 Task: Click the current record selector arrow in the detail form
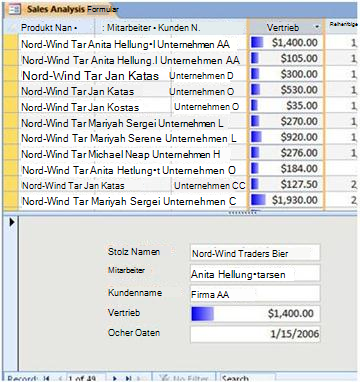coord(12,222)
